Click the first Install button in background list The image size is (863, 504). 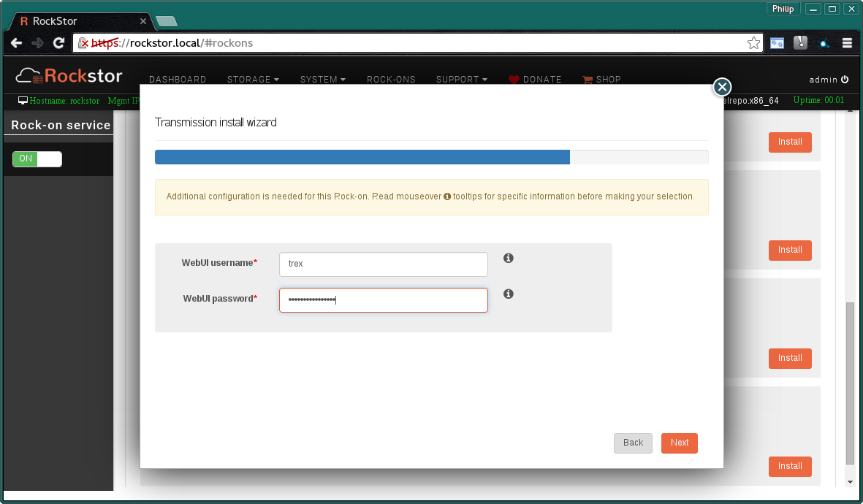(790, 142)
